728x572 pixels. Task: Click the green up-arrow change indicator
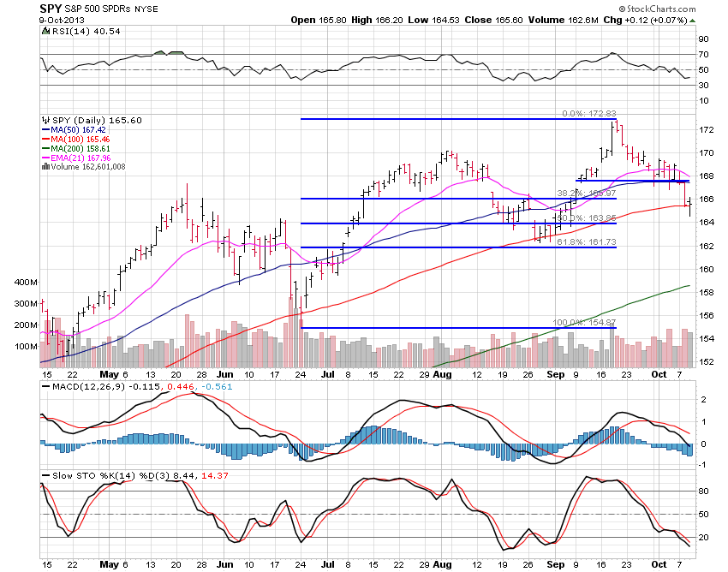coord(692,21)
